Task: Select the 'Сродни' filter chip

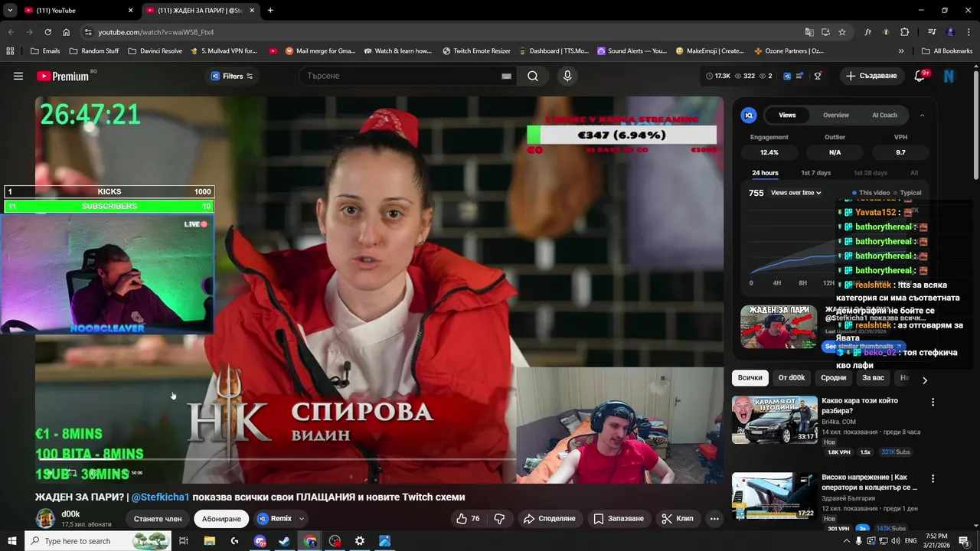Action: [834, 377]
